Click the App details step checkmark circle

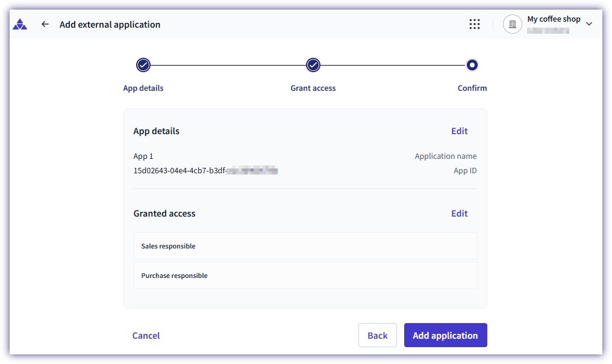tap(143, 65)
